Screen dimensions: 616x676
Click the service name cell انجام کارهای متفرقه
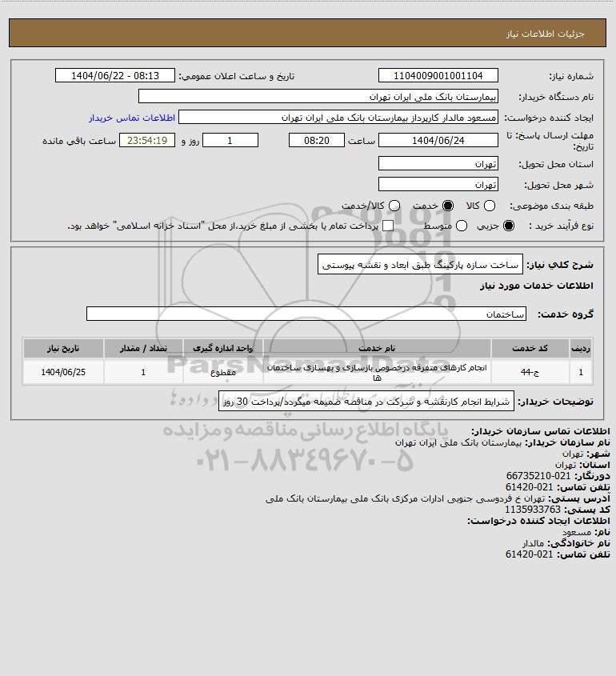point(377,372)
